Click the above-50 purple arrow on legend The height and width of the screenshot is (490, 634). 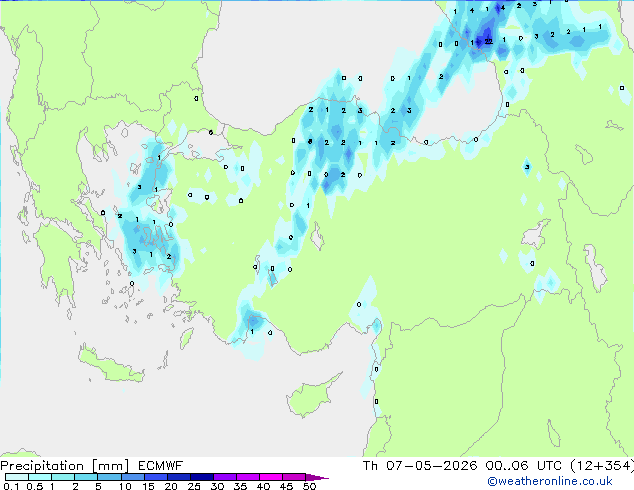click(317, 477)
